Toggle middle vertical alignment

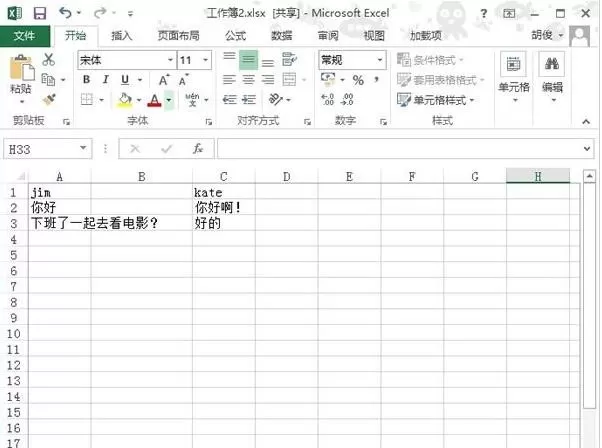click(248, 60)
